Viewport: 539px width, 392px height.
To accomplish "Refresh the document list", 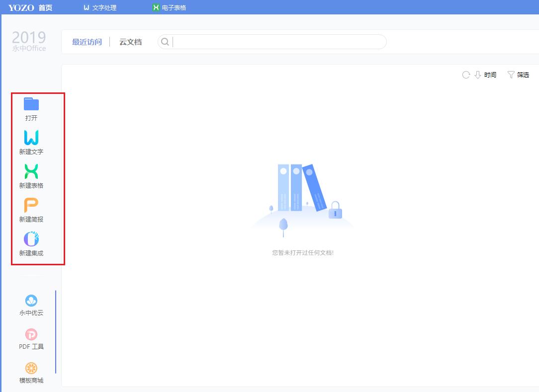I will coord(466,75).
